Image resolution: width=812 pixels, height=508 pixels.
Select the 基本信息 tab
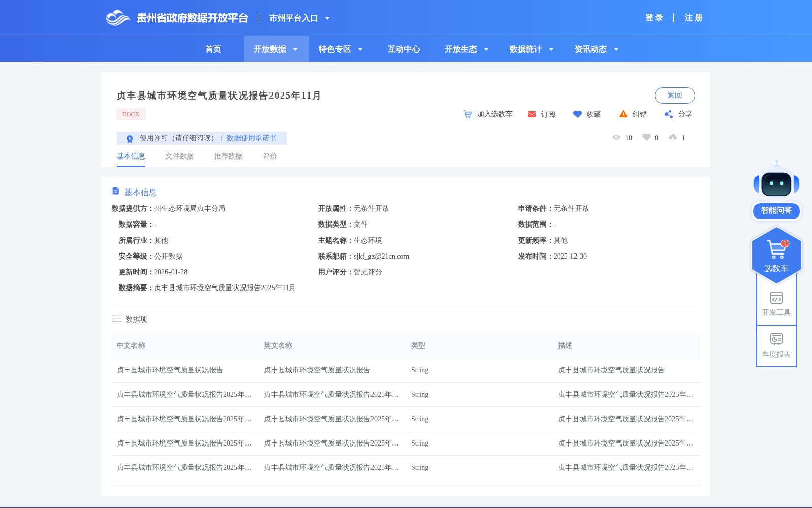(131, 156)
